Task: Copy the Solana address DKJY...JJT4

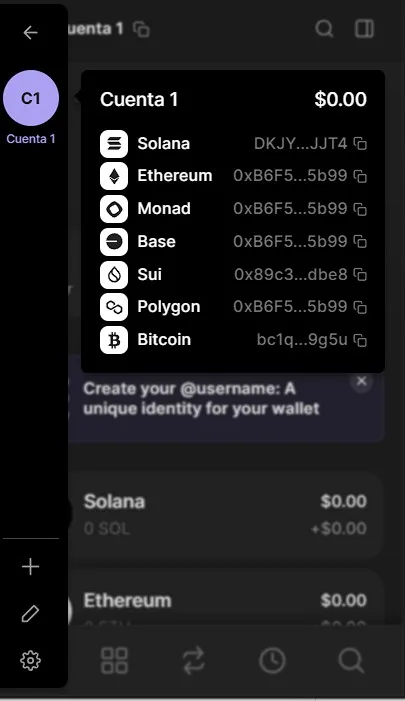Action: click(x=360, y=144)
